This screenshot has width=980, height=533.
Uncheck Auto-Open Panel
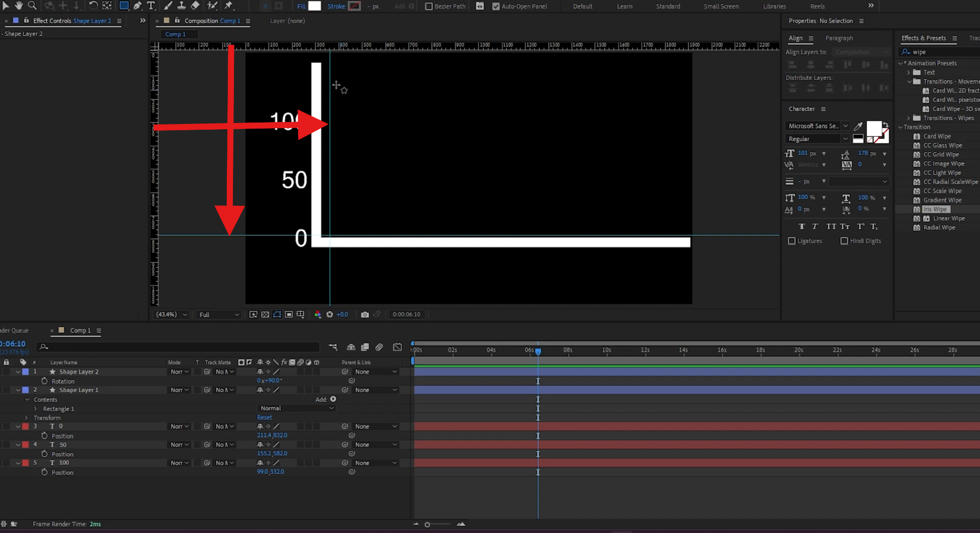[496, 6]
